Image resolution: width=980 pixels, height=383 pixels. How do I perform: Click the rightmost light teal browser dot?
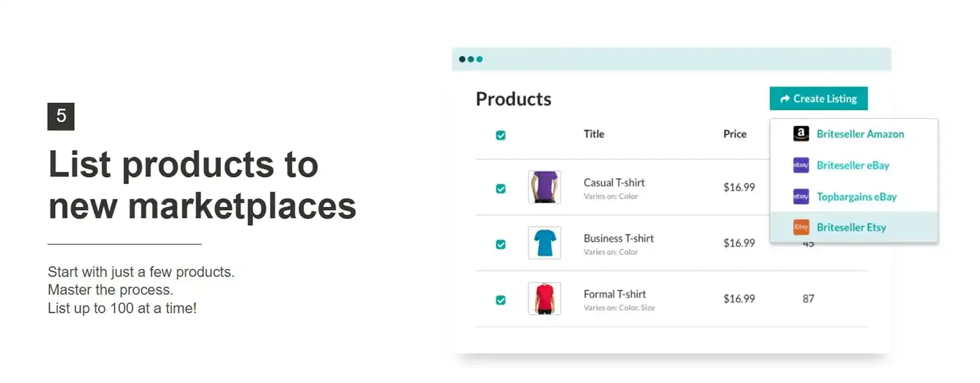[480, 59]
